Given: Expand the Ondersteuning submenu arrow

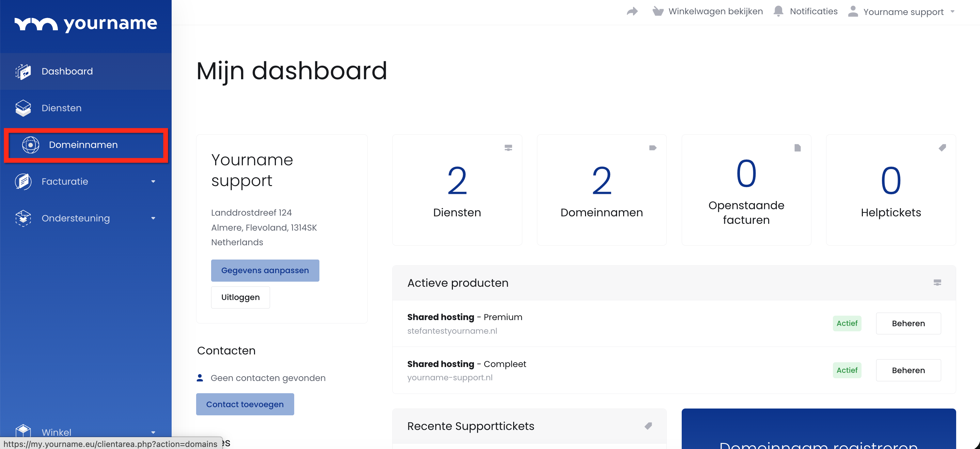Looking at the screenshot, I should pyautogui.click(x=153, y=218).
